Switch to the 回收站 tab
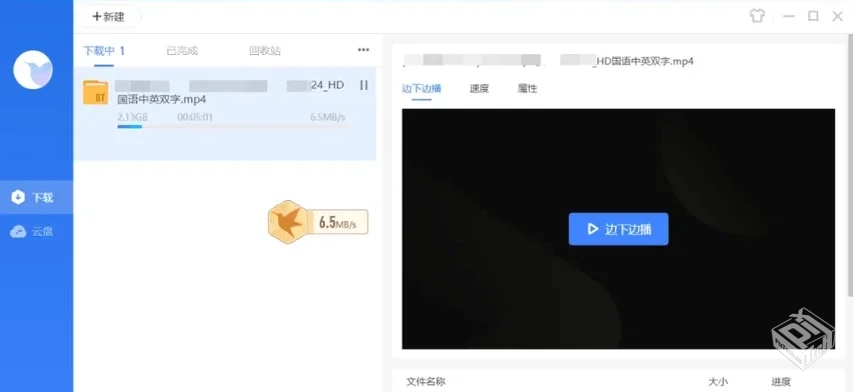Image resolution: width=857 pixels, height=392 pixels. click(265, 51)
